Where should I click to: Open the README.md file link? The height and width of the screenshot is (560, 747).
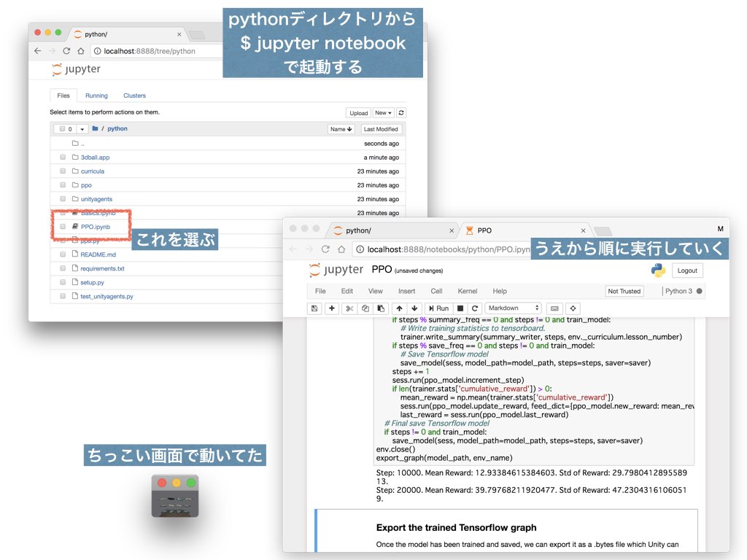[98, 254]
